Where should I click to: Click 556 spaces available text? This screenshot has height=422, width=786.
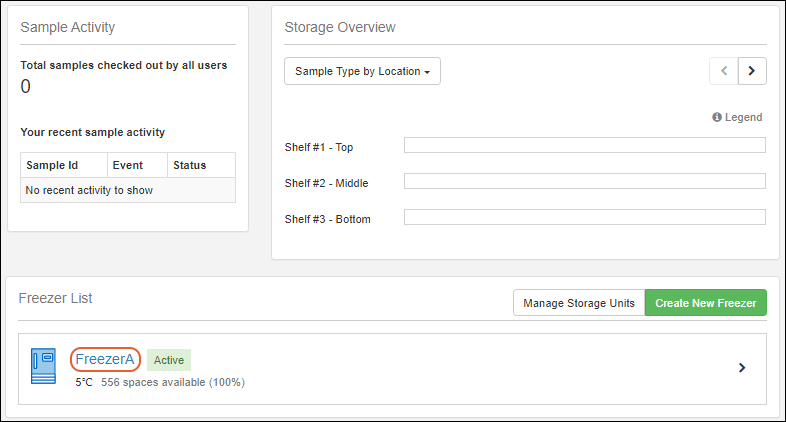[x=172, y=382]
